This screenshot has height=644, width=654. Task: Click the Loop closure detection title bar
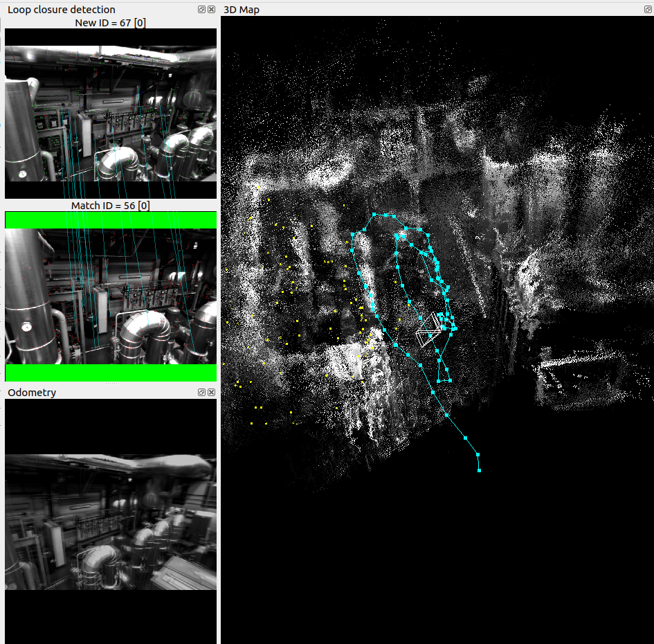tap(104, 10)
